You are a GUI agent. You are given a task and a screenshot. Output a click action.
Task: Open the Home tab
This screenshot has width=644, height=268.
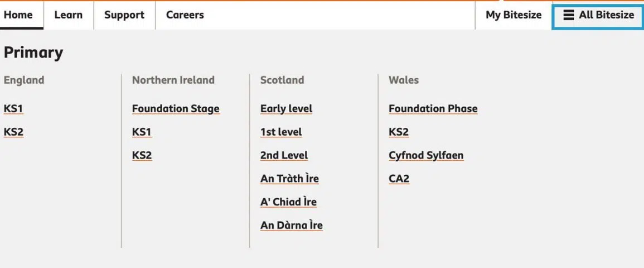18,15
